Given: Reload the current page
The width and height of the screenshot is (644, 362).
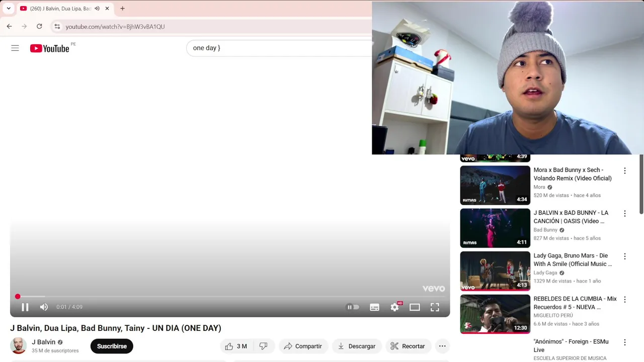Looking at the screenshot, I should click(x=39, y=26).
